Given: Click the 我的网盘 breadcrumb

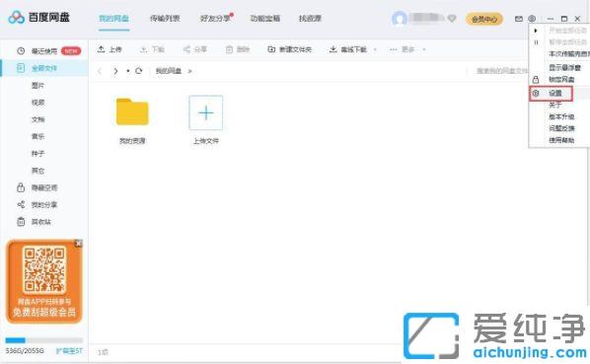Looking at the screenshot, I should 169,71.
